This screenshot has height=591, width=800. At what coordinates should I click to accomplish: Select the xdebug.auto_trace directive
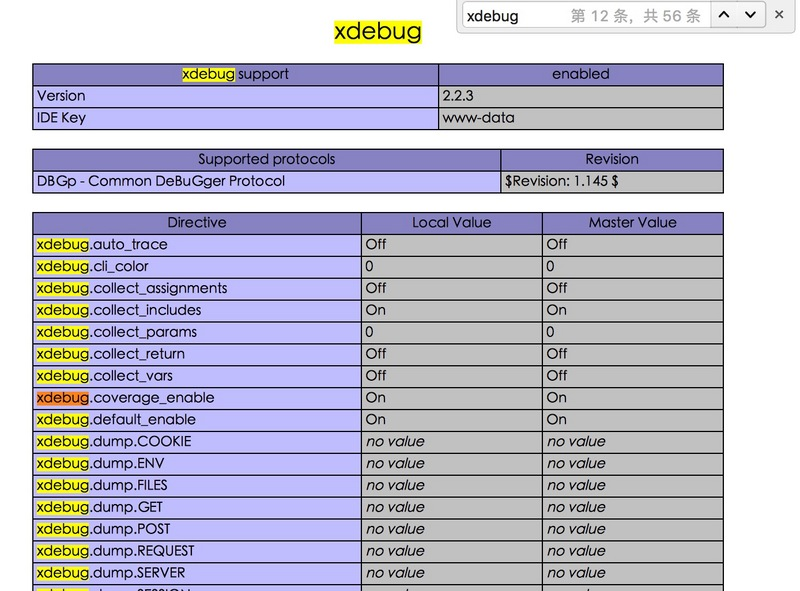[x=197, y=245]
